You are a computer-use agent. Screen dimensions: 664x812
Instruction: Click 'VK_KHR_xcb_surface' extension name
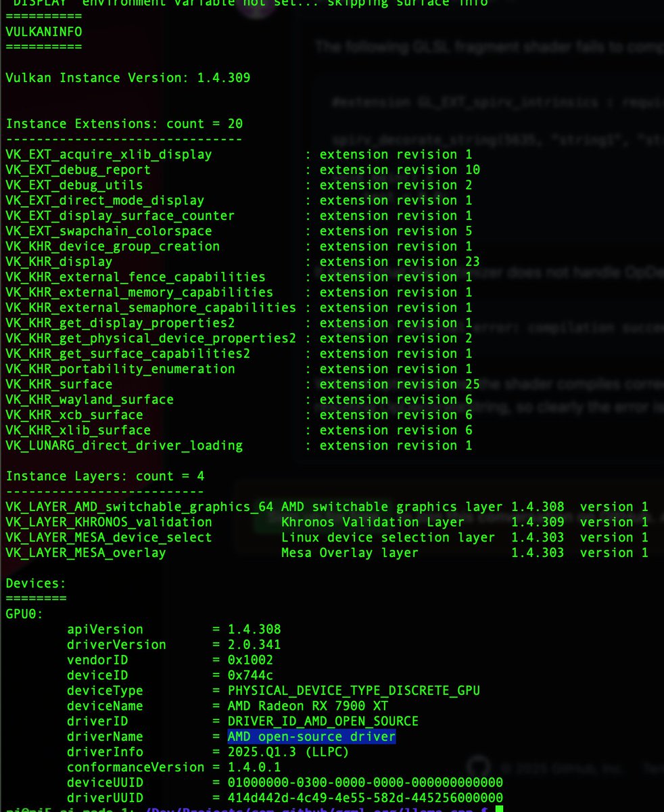[74, 415]
